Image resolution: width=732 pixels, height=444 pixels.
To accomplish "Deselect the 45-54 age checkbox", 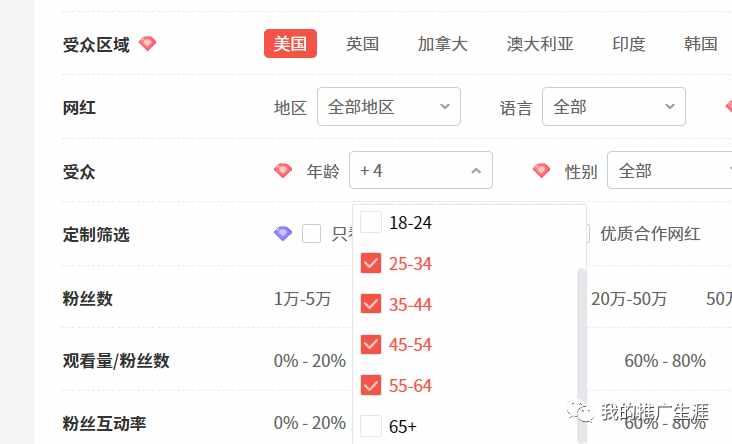I will tap(371, 345).
